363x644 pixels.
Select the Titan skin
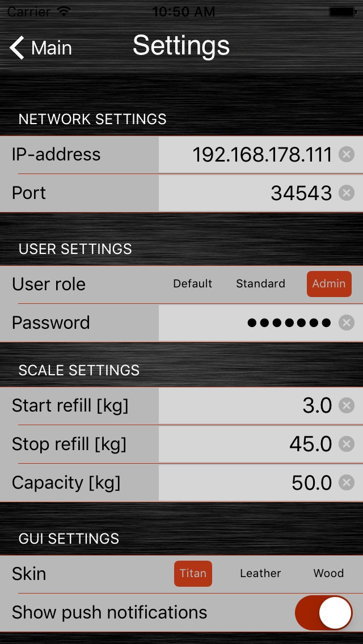[193, 574]
